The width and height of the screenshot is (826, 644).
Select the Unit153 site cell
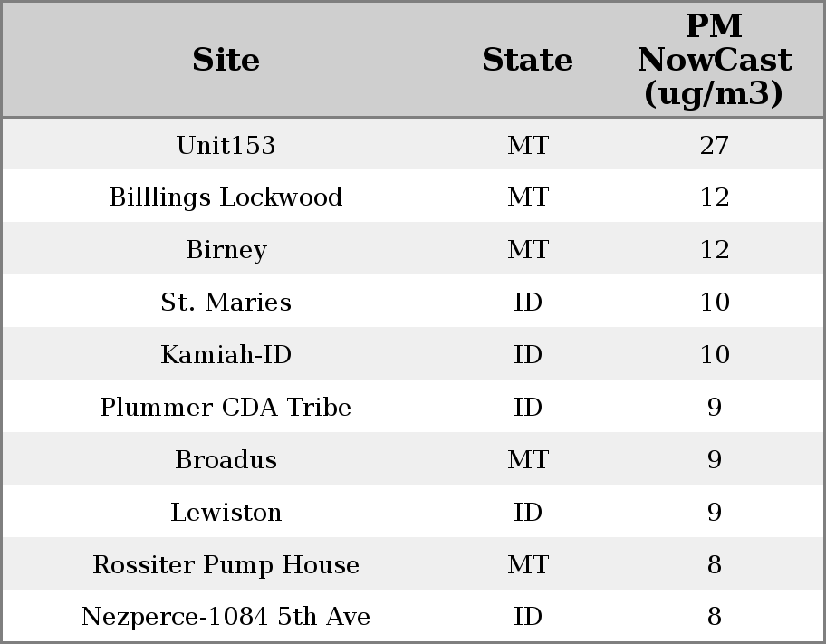226,145
